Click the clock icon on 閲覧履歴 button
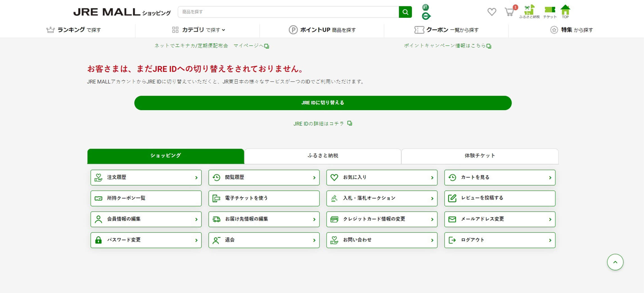This screenshot has width=644, height=293. (x=216, y=177)
